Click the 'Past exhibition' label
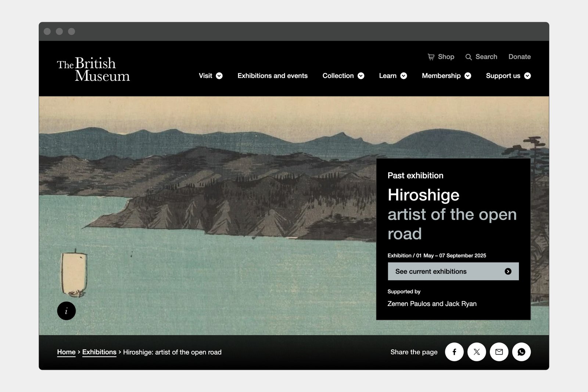The image size is (588, 392). click(x=415, y=176)
